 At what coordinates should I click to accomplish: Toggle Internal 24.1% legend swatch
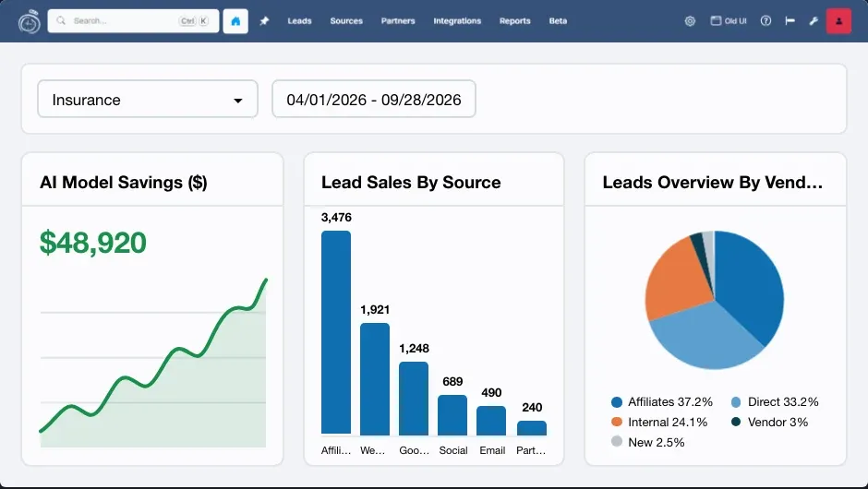617,422
